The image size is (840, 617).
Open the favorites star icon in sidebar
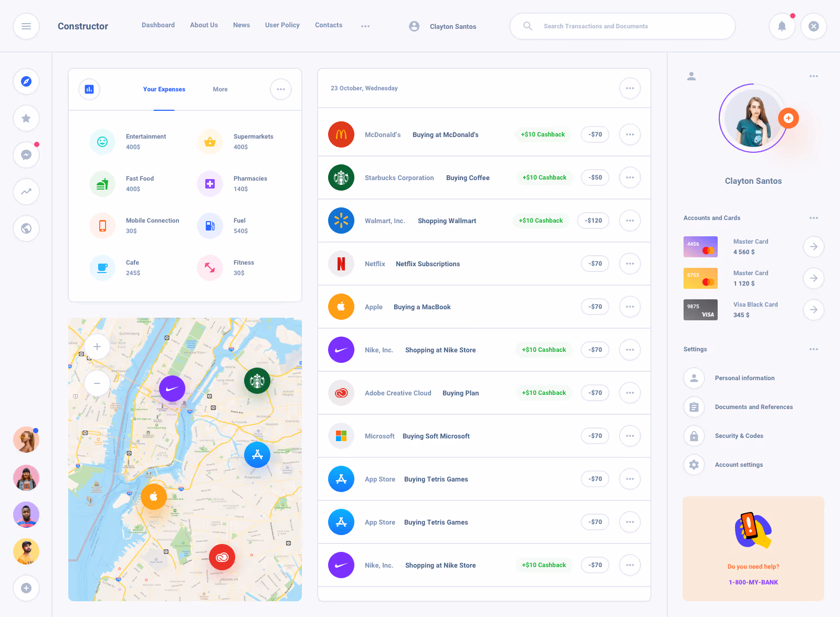[x=26, y=118]
